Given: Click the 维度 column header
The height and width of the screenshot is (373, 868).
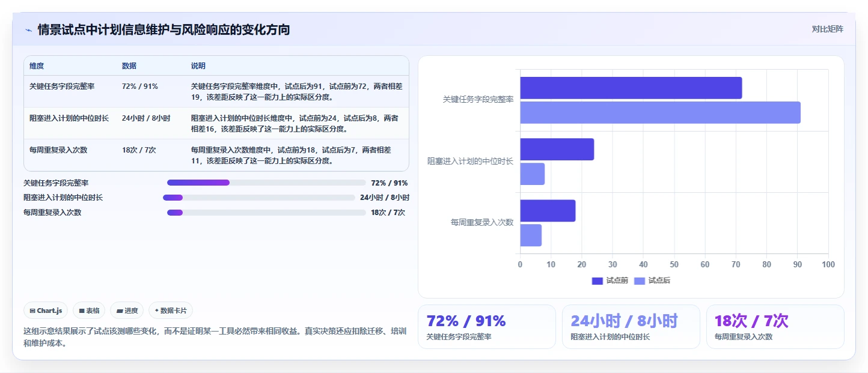Looking at the screenshot, I should [x=37, y=65].
